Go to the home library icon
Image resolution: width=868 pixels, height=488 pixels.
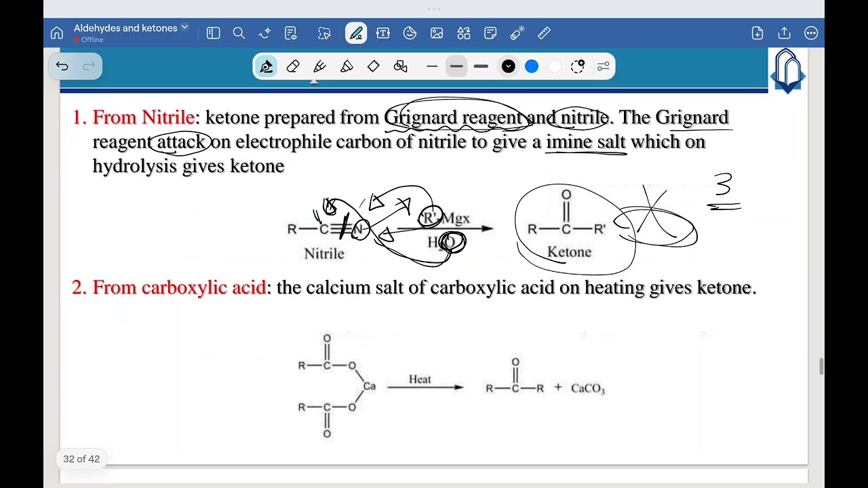[x=57, y=33]
